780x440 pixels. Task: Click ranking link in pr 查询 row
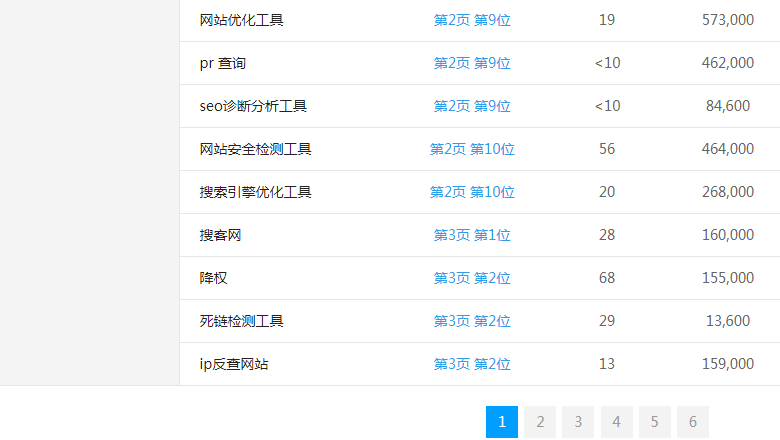pos(472,63)
